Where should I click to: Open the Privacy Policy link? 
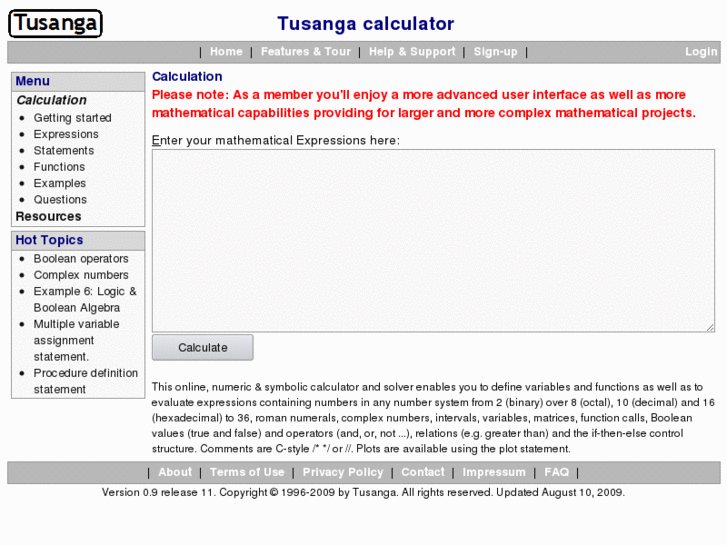click(343, 472)
